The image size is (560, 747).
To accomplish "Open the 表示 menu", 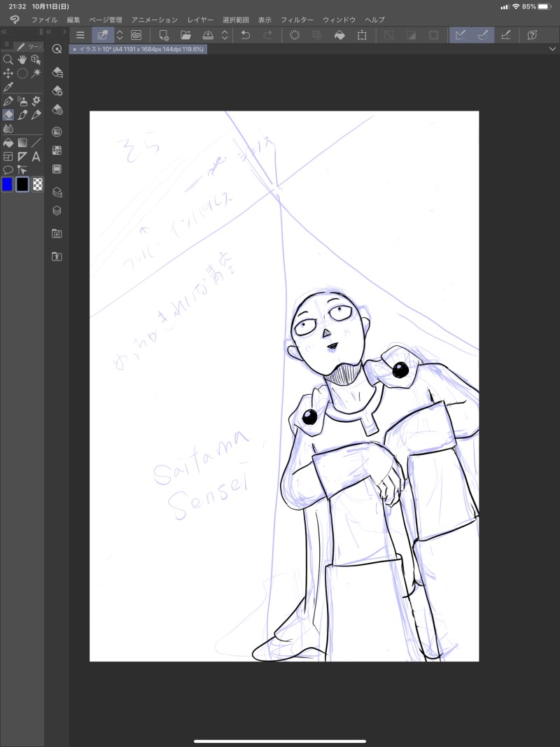I will click(x=265, y=20).
